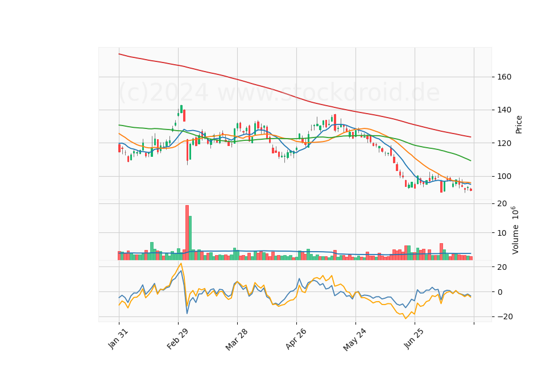Screen dimensions: 546x392
Task: Click the 120 price axis value
Action: 504,143
